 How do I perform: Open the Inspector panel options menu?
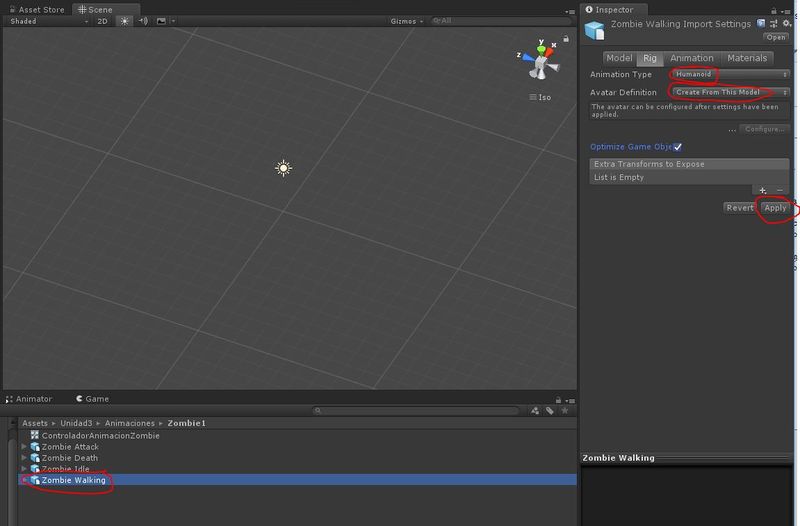785,11
